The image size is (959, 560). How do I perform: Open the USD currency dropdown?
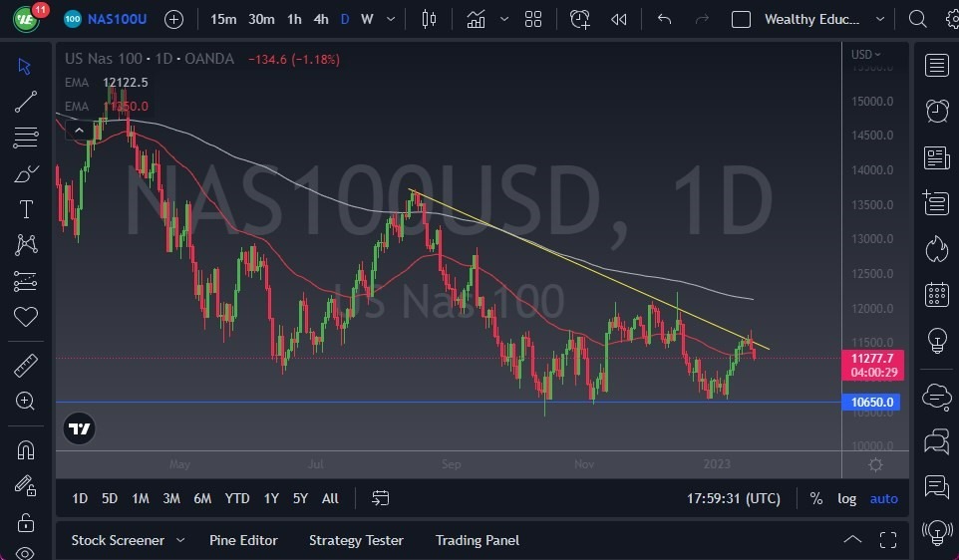point(866,55)
